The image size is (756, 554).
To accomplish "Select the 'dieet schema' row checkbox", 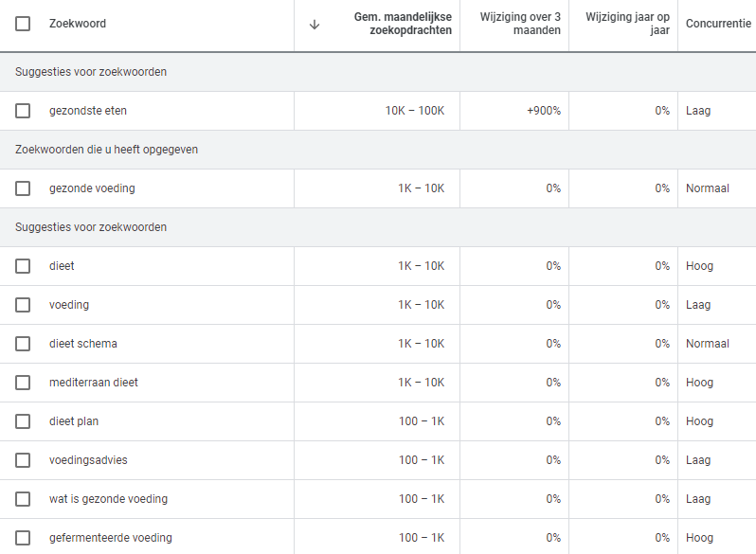I will [23, 344].
